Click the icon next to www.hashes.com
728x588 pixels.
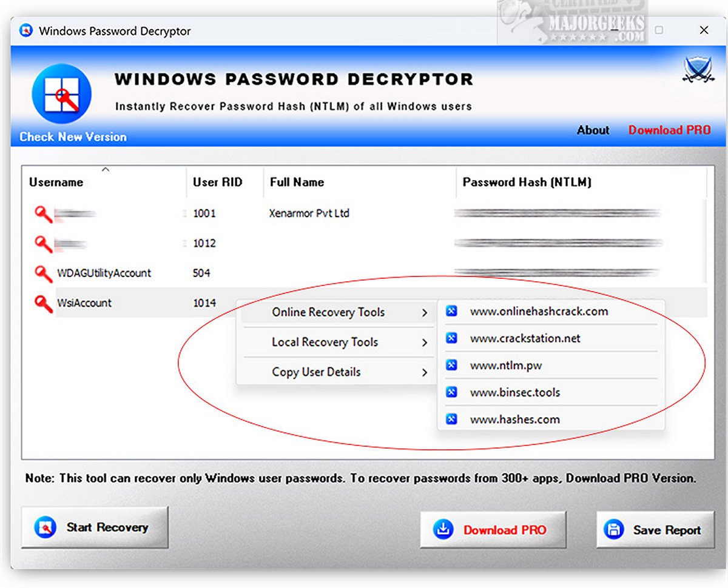451,419
